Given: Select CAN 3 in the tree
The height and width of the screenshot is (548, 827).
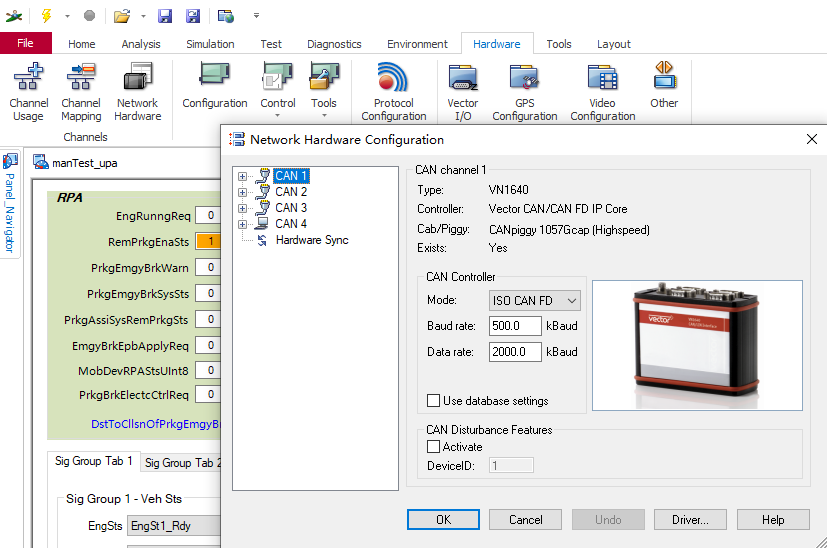Looking at the screenshot, I should 291,208.
